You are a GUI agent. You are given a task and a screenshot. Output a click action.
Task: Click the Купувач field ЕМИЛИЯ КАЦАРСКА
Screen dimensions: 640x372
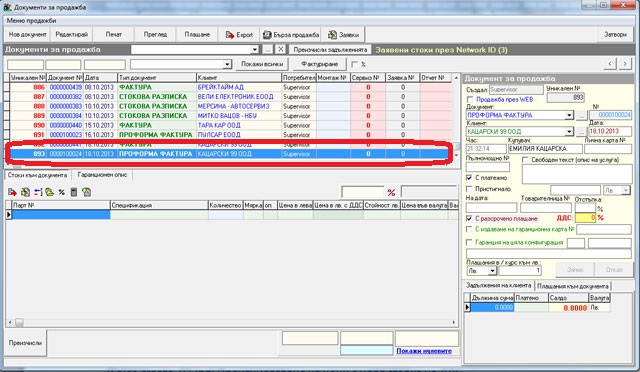point(545,149)
